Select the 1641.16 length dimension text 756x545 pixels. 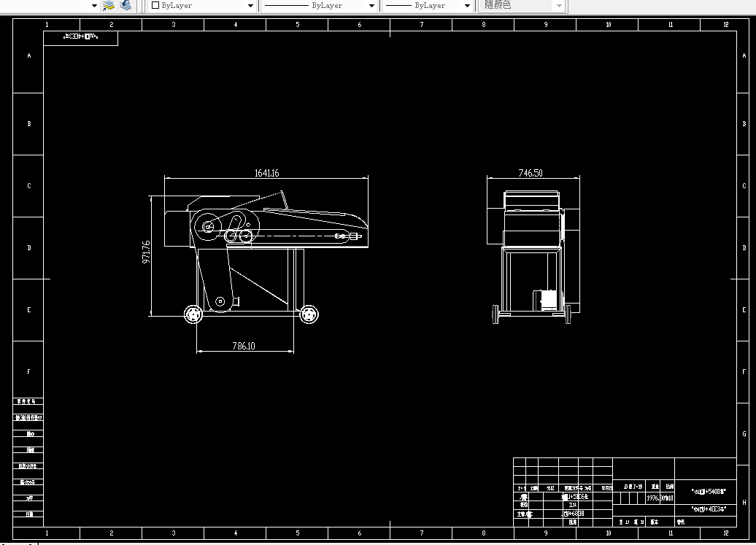(266, 173)
